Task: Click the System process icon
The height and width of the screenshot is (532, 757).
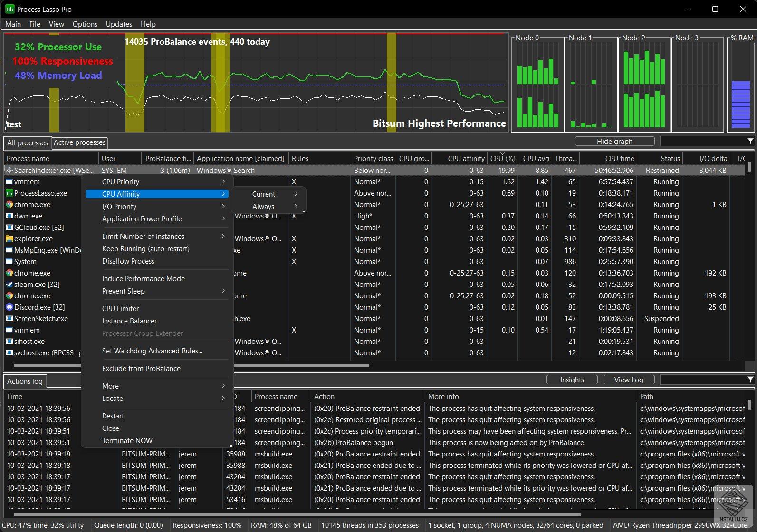Action: pyautogui.click(x=9, y=261)
